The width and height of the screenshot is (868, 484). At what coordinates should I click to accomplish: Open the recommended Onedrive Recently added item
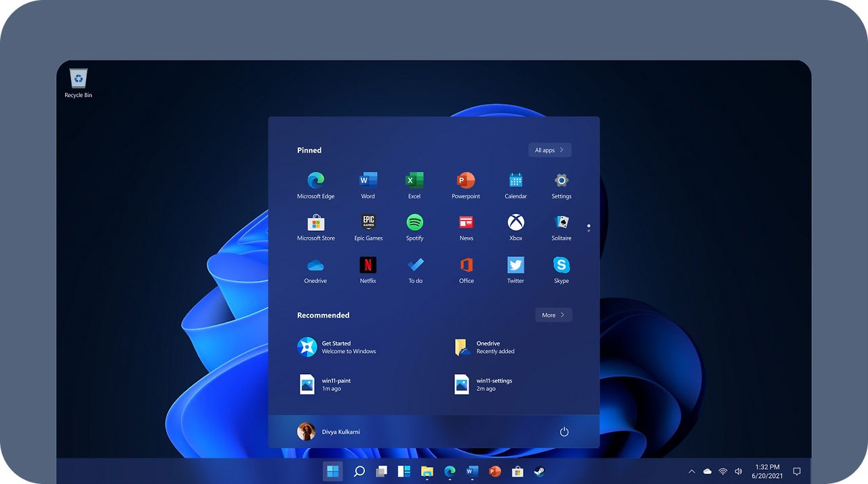pos(485,348)
